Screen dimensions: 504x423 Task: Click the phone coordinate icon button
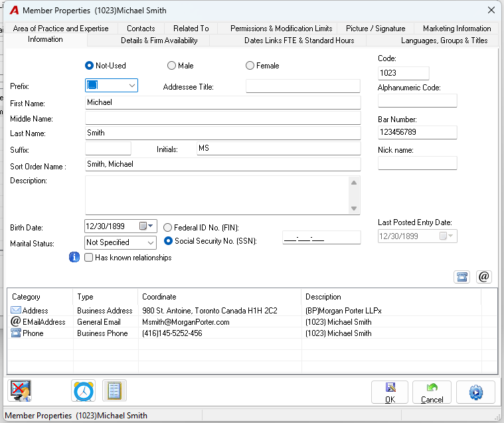[462, 277]
